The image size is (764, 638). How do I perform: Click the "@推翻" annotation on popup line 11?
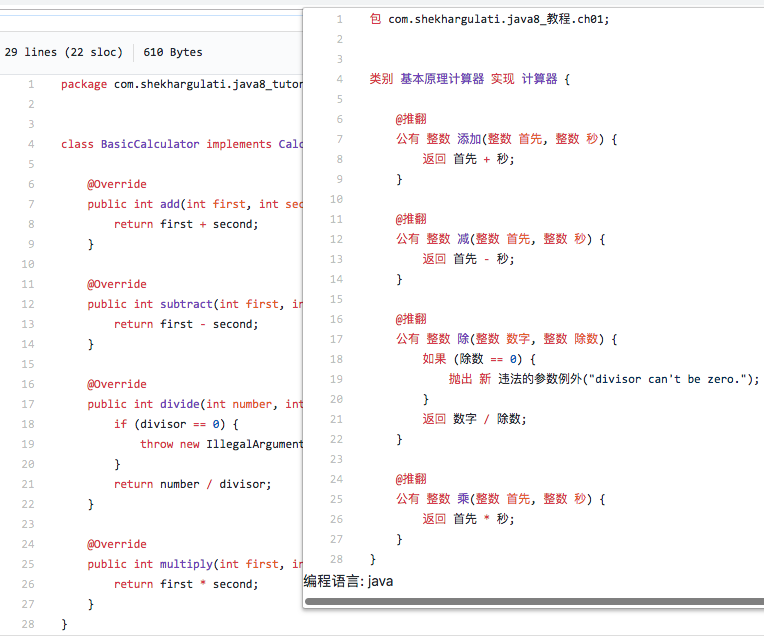(411, 219)
